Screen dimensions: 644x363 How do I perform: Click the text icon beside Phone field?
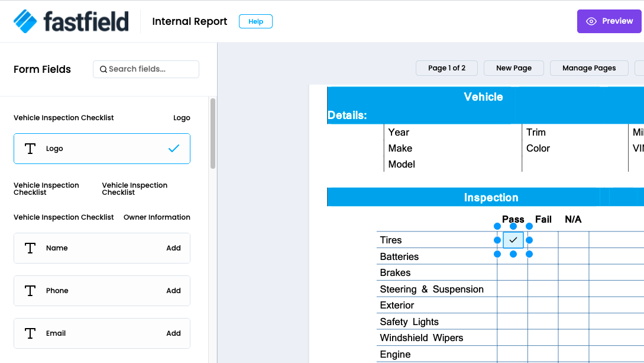pos(30,291)
